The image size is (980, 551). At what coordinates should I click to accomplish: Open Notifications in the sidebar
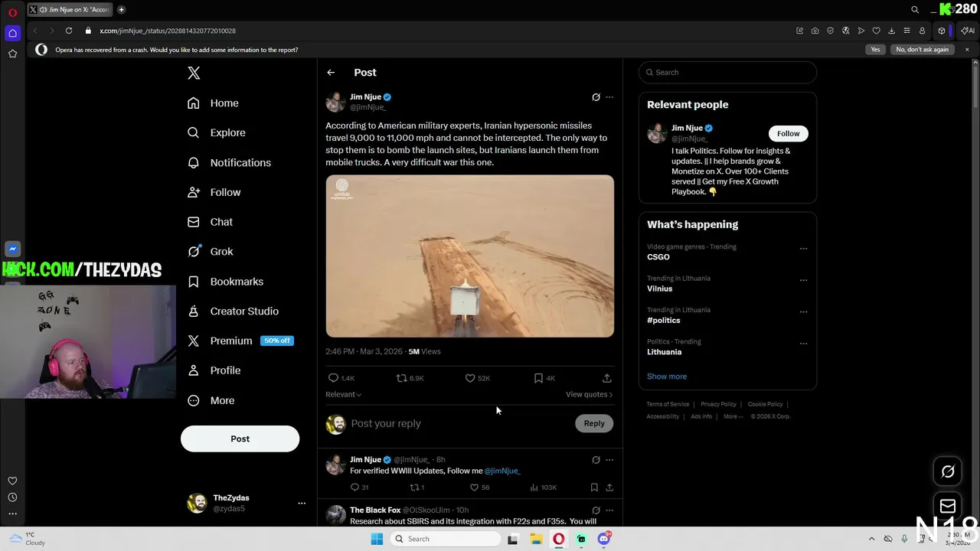click(229, 162)
